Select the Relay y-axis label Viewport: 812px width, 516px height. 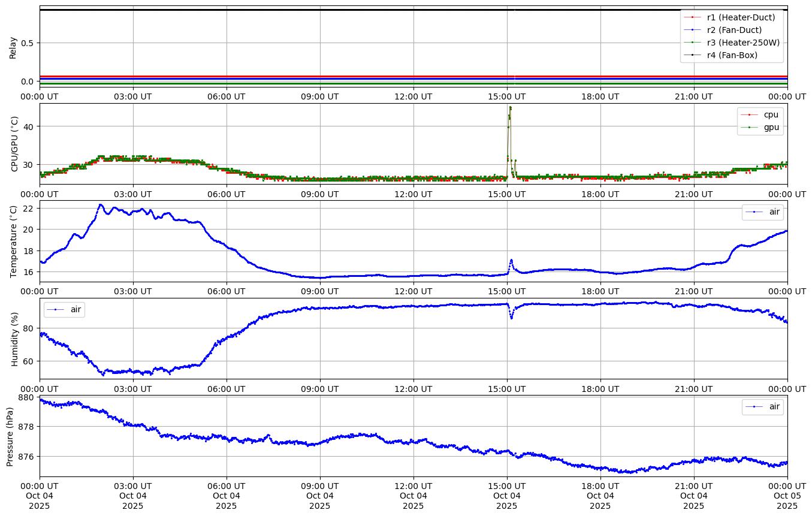13,47
